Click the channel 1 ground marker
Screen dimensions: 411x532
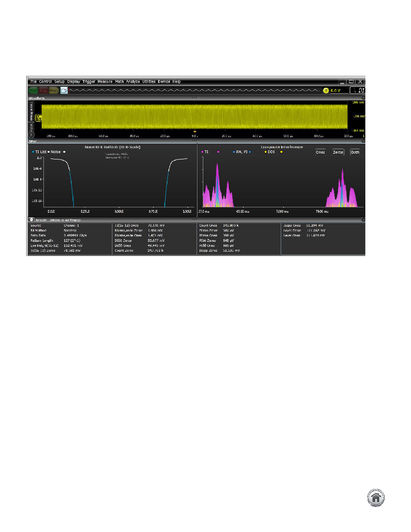pyautogui.click(x=39, y=118)
